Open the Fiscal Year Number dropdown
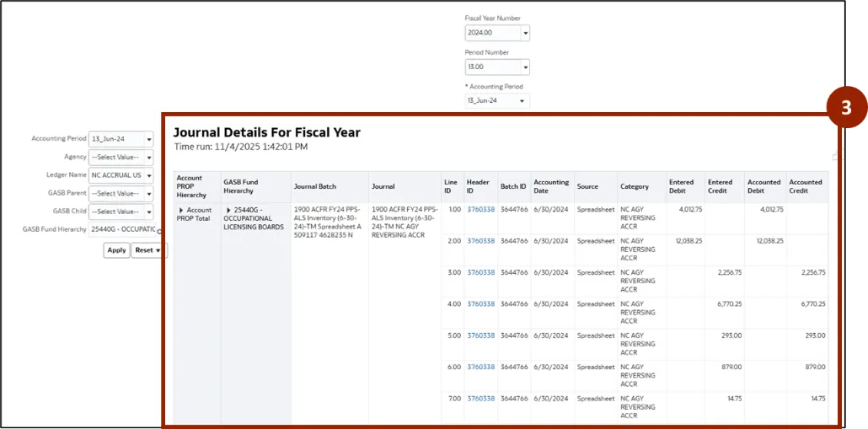The height and width of the screenshot is (429, 868). pyautogui.click(x=525, y=34)
